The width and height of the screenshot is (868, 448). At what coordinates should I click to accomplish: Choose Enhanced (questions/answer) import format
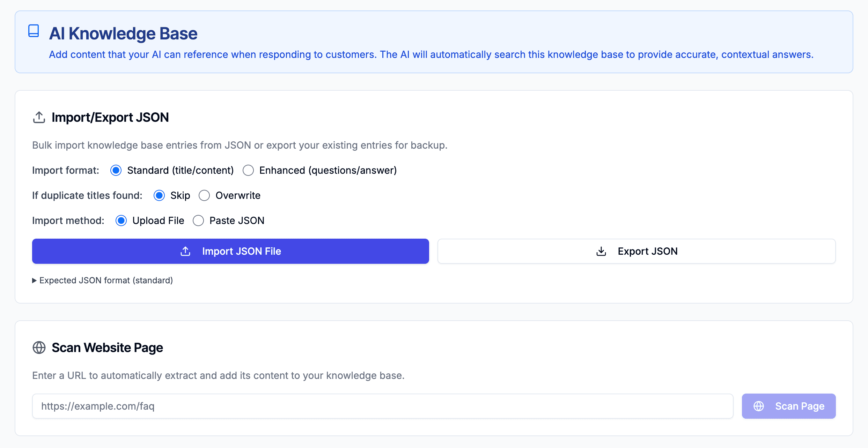(248, 170)
